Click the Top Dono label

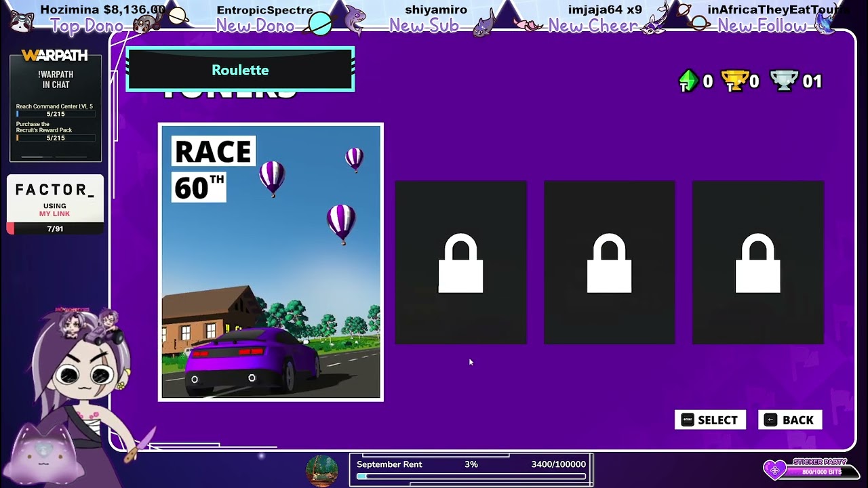pos(87,26)
